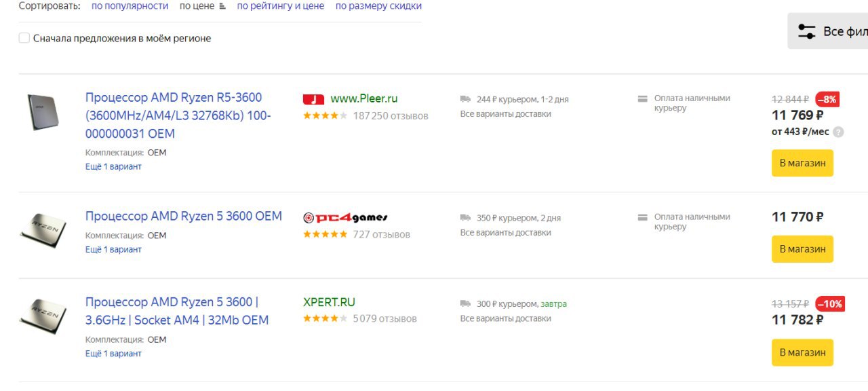Click Оплата наличными курьеру in Pleer.ru row
Viewport: 868px width, 391px height.
click(x=692, y=103)
